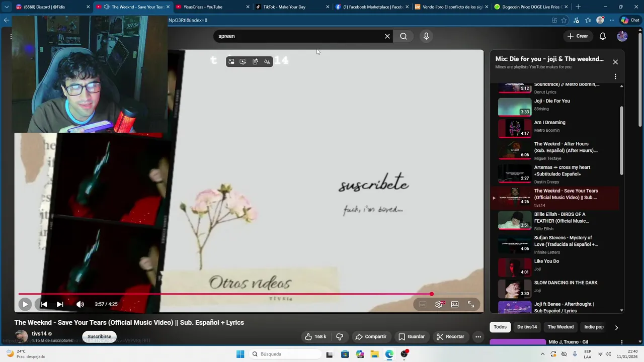
Task: Open a new browser tab
Action: tap(578, 7)
